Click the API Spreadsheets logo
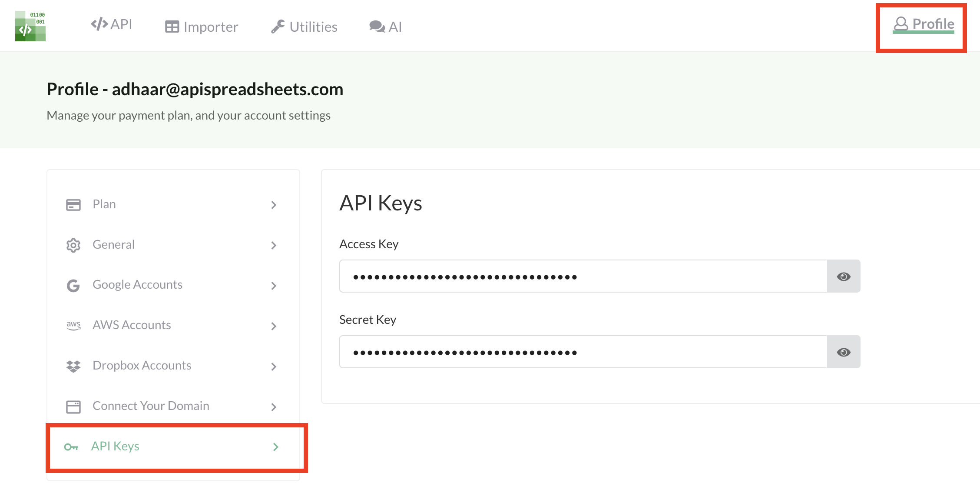Image resolution: width=980 pixels, height=493 pixels. pyautogui.click(x=30, y=25)
